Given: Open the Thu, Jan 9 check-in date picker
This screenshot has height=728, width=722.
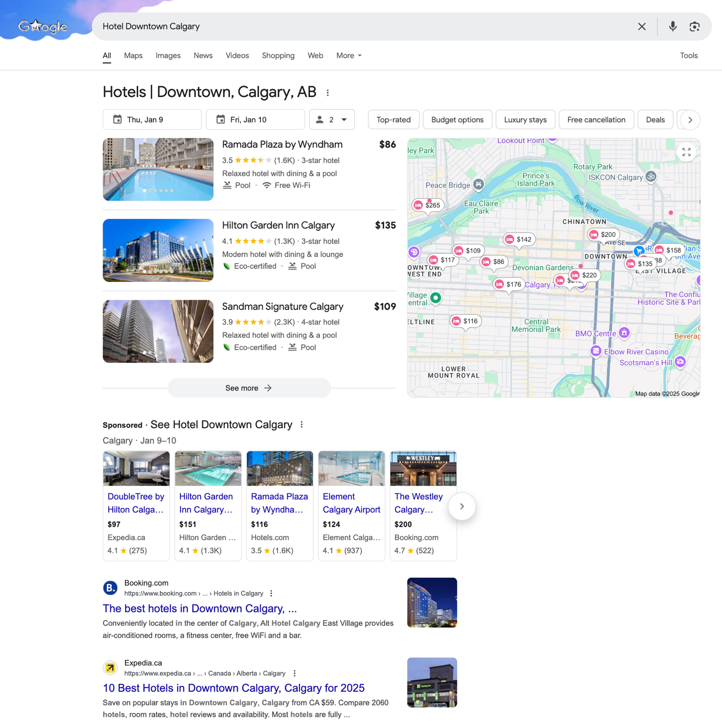Looking at the screenshot, I should tap(152, 120).
